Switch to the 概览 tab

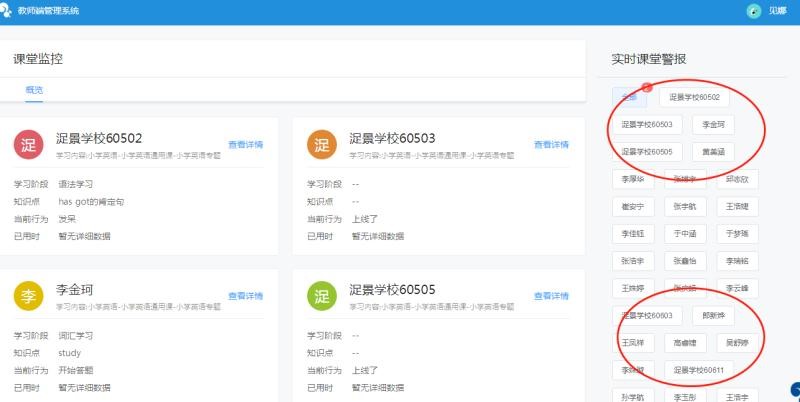tap(34, 90)
